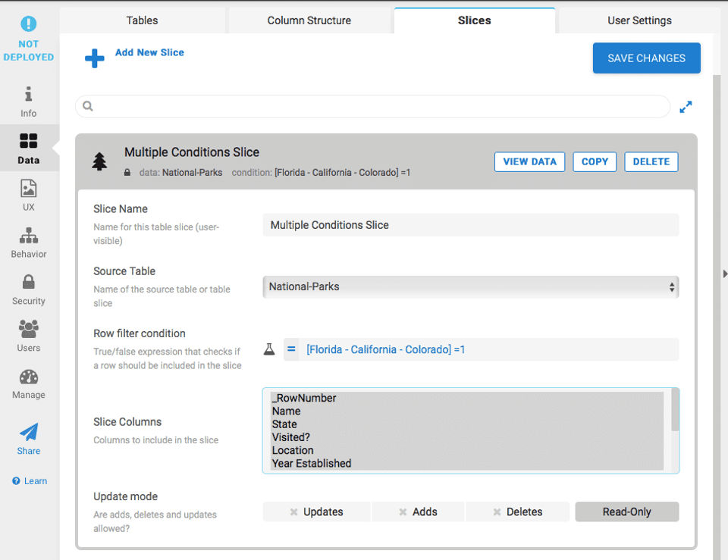Switch to the User Settings tab
This screenshot has width=728, height=560.
[x=639, y=20]
